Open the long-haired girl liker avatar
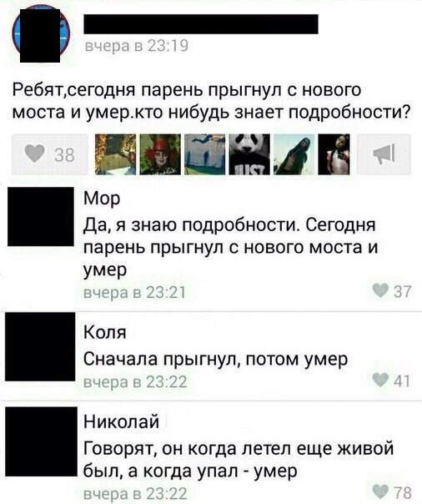This screenshot has width=422, height=504. coord(294,154)
